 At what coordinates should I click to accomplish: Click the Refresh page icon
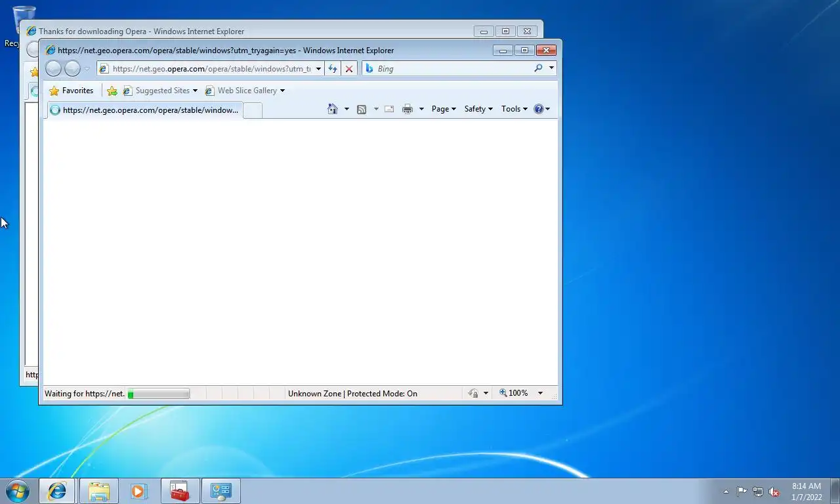tap(333, 69)
